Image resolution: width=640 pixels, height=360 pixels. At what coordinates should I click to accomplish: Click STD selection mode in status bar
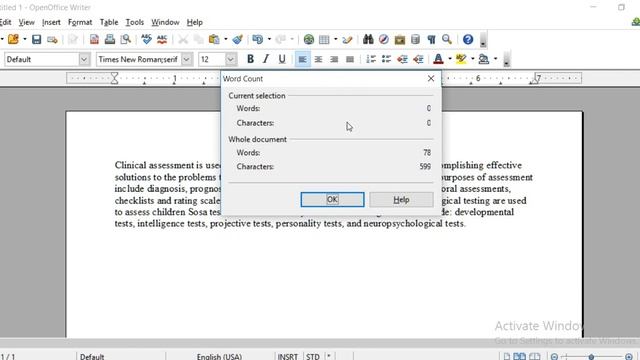click(313, 356)
